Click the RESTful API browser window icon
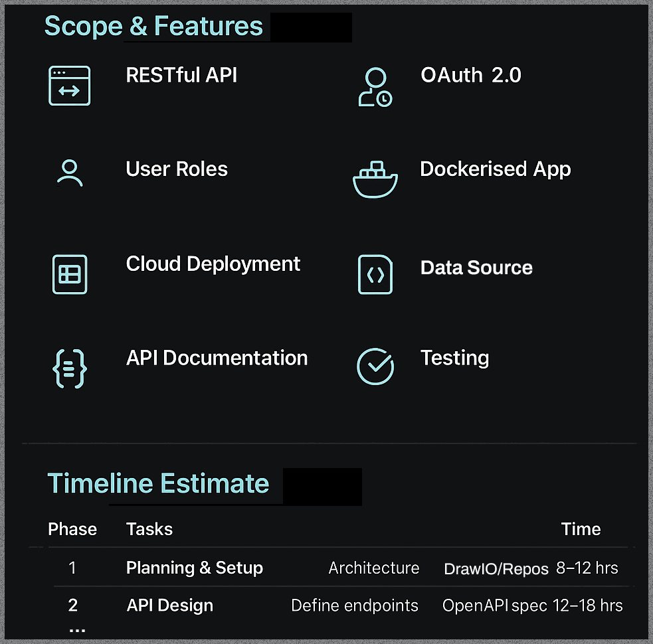Image resolution: width=653 pixels, height=644 pixels. [x=69, y=86]
